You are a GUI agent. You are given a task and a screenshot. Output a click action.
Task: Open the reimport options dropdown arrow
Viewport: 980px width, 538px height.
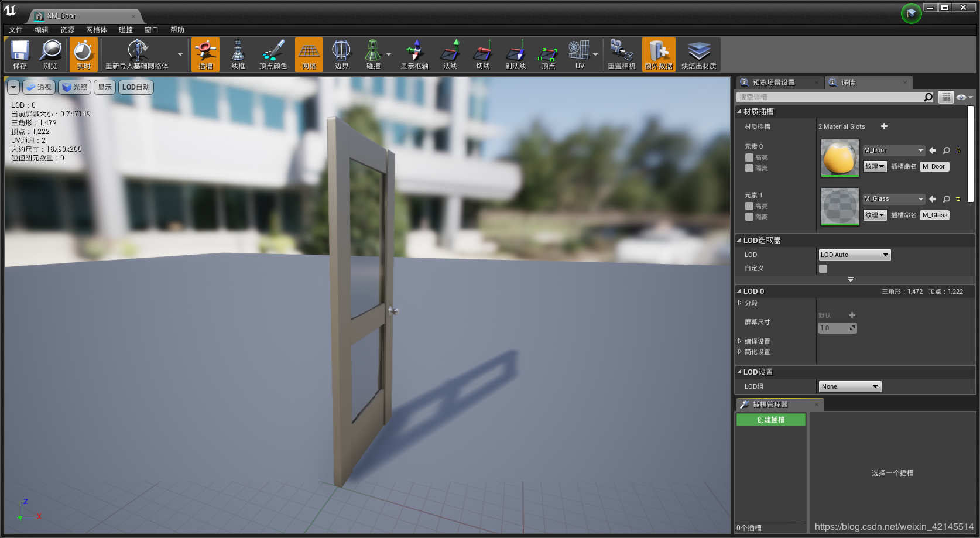(180, 55)
